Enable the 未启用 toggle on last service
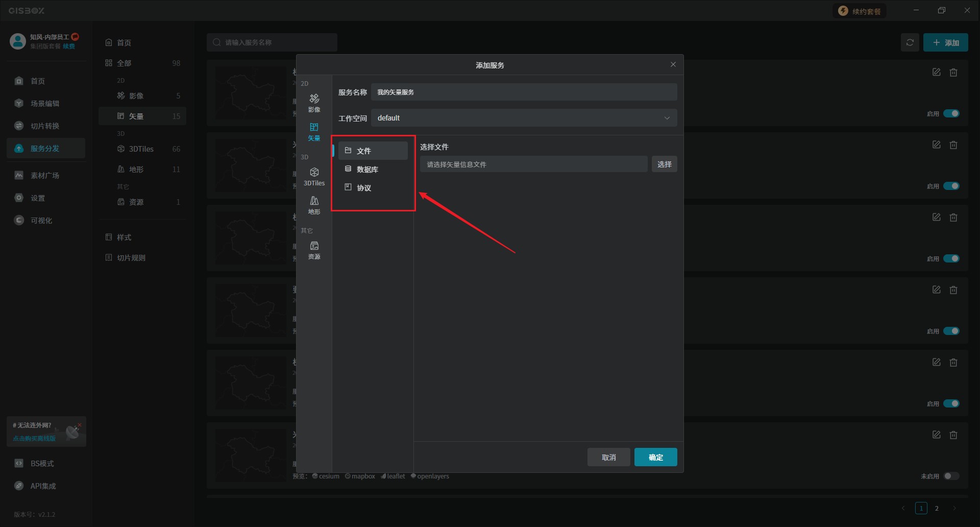 pyautogui.click(x=951, y=476)
